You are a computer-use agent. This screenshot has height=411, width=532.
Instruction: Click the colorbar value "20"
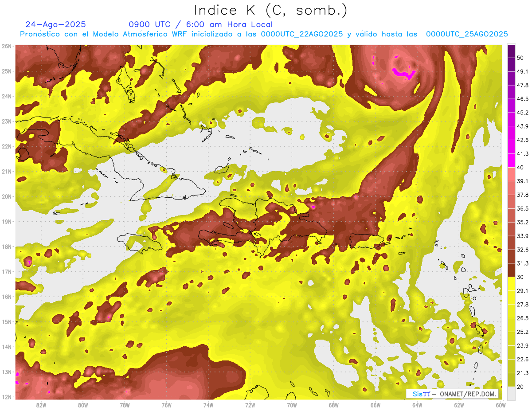[x=520, y=387]
